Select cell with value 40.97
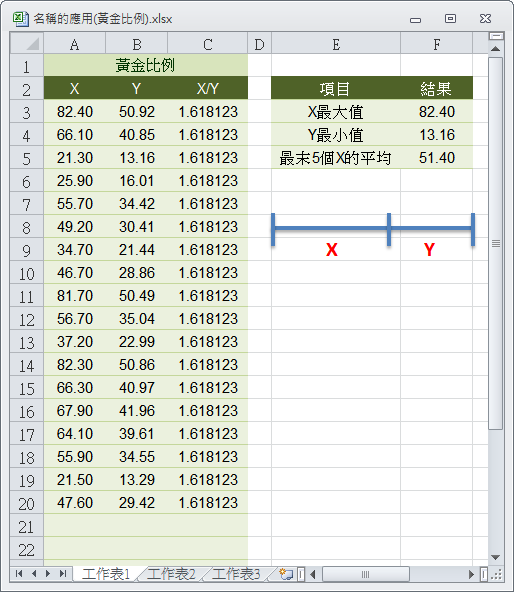The image size is (514, 592). (136, 388)
